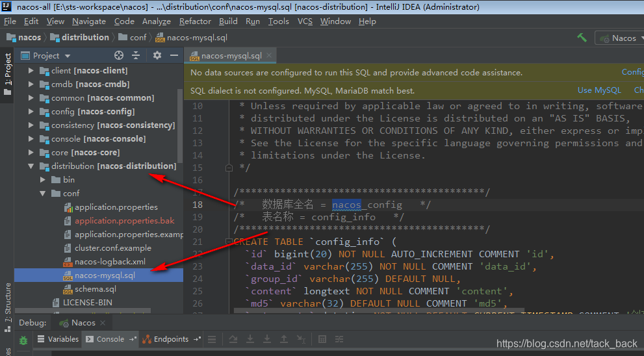Expand the bin folder

[x=43, y=180]
